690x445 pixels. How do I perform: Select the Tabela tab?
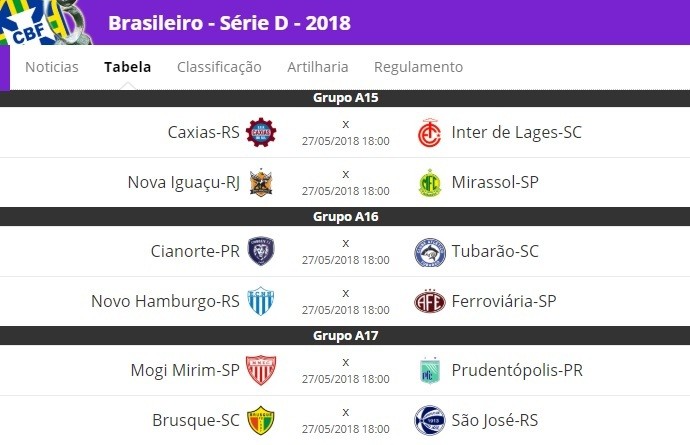tap(128, 67)
